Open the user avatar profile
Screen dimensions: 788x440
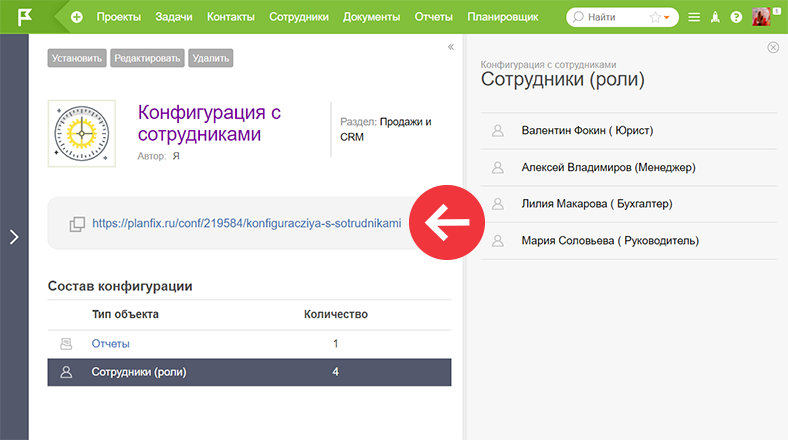pyautogui.click(x=761, y=17)
